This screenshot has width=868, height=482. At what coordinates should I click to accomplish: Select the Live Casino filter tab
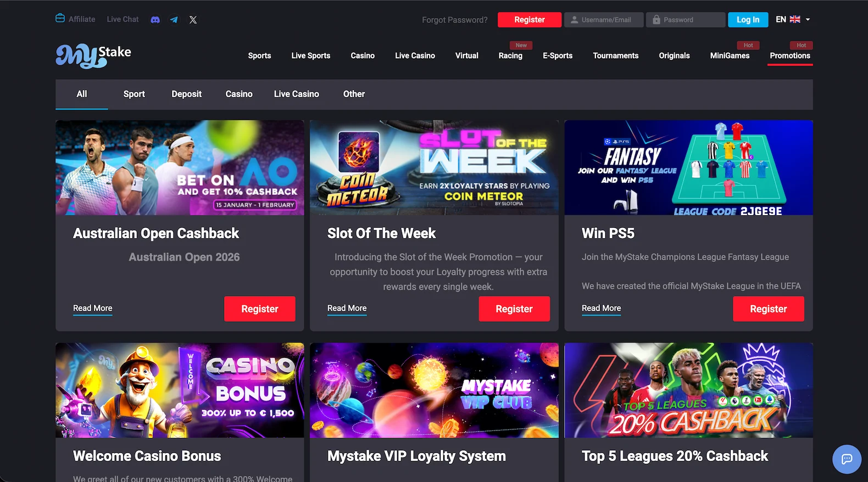tap(297, 94)
